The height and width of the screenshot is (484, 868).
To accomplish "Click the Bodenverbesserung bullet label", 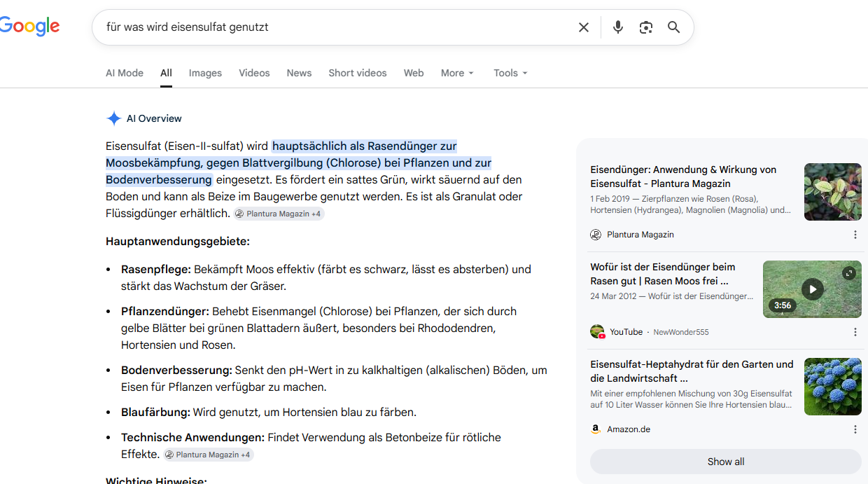I will click(176, 370).
